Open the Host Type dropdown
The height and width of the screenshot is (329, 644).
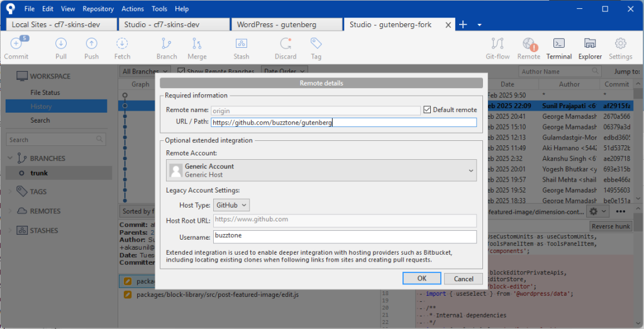coord(231,204)
